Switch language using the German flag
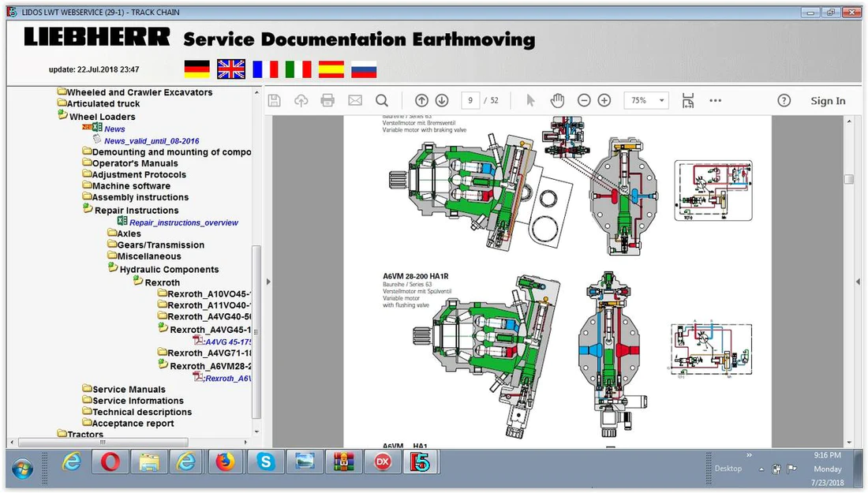 197,69
